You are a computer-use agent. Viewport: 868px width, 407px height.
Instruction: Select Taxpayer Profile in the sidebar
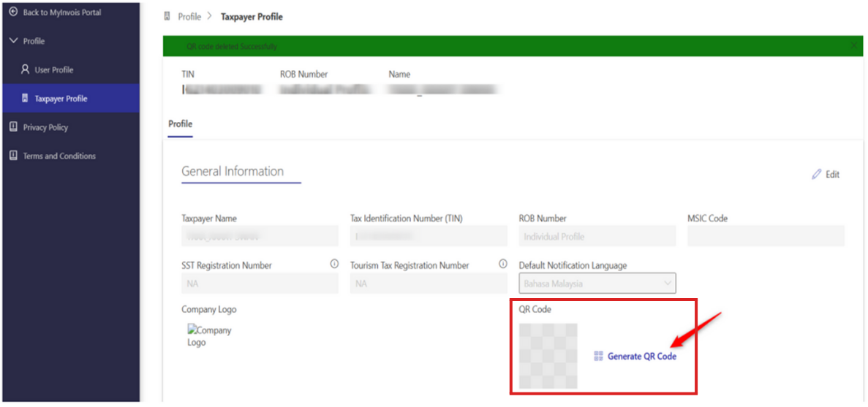pyautogui.click(x=61, y=99)
